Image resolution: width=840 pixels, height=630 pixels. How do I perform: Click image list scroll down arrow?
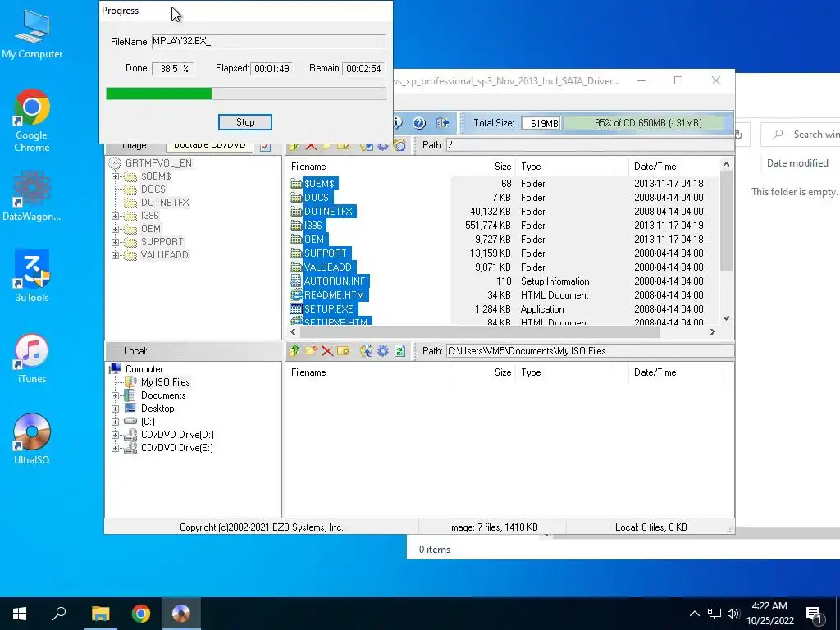coord(726,318)
